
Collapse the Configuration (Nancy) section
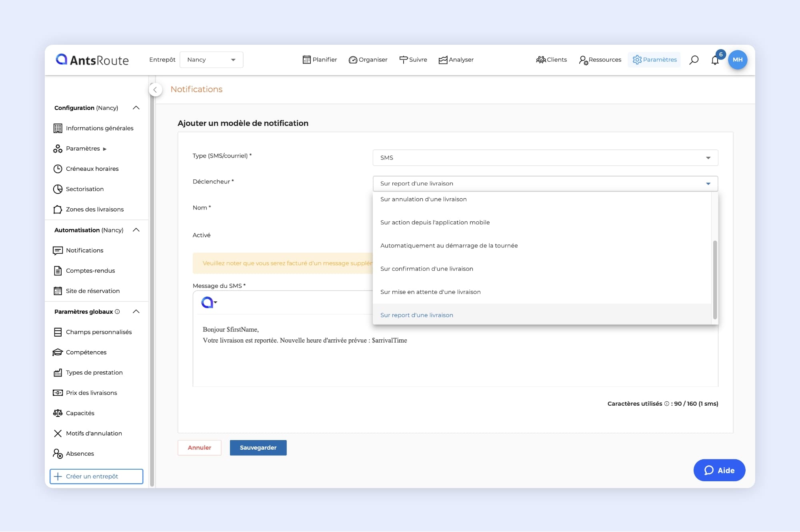pyautogui.click(x=136, y=108)
